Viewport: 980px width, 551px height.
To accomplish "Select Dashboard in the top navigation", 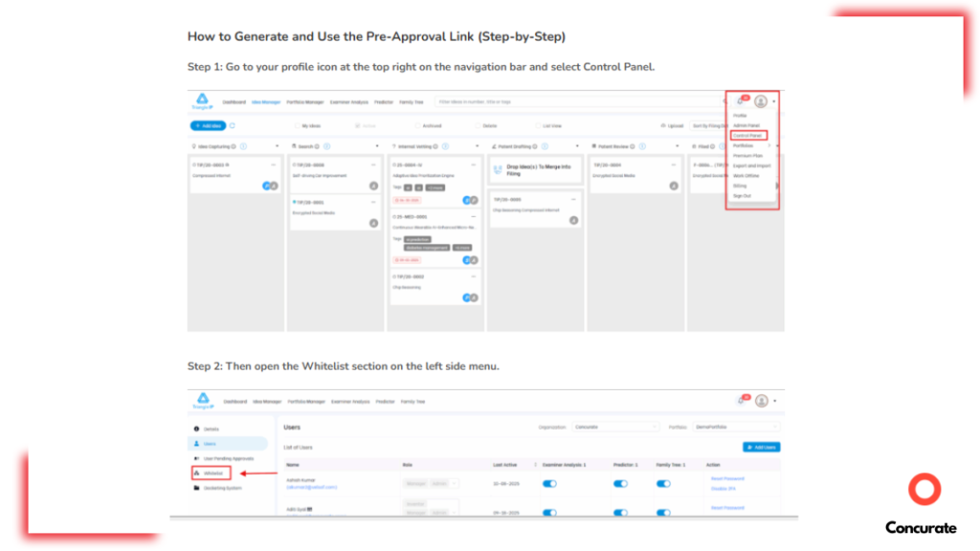I will point(234,102).
